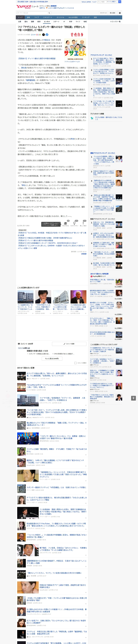This screenshot has width=138, height=644.
Task: Open the SnowManはずる recommended article
Action: [57, 386]
